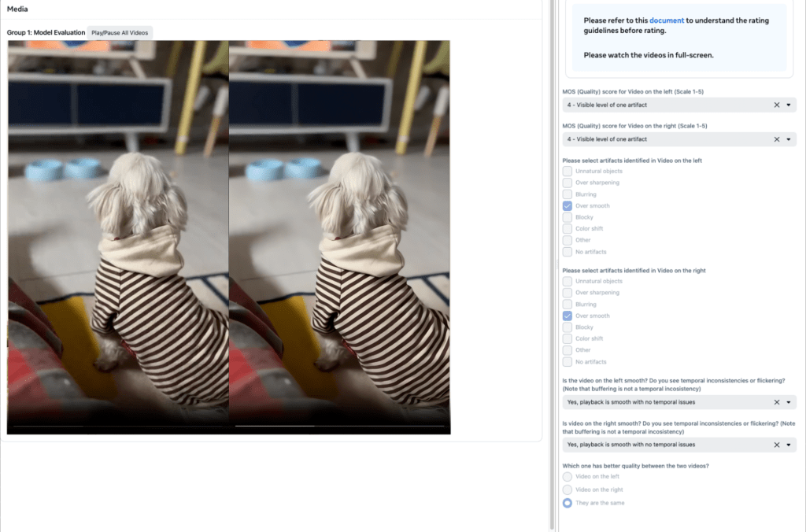Select 'They are the same' radio option

[568, 503]
